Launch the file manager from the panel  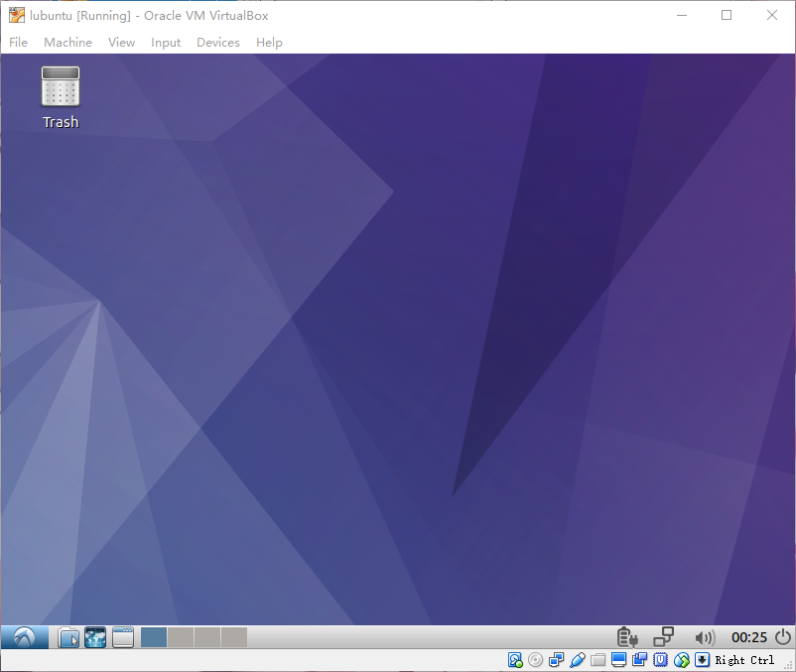68,637
